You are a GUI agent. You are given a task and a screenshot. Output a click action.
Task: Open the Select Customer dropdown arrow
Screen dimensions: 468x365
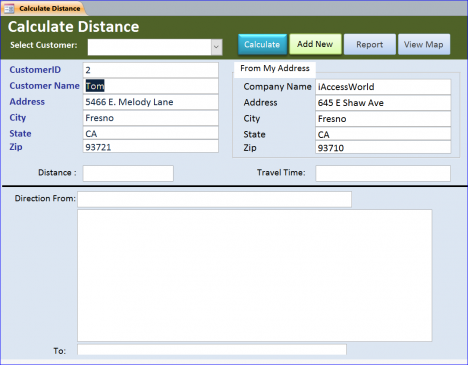coord(216,47)
